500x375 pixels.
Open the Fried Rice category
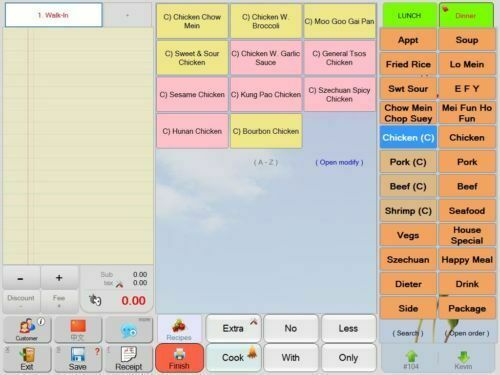click(408, 64)
